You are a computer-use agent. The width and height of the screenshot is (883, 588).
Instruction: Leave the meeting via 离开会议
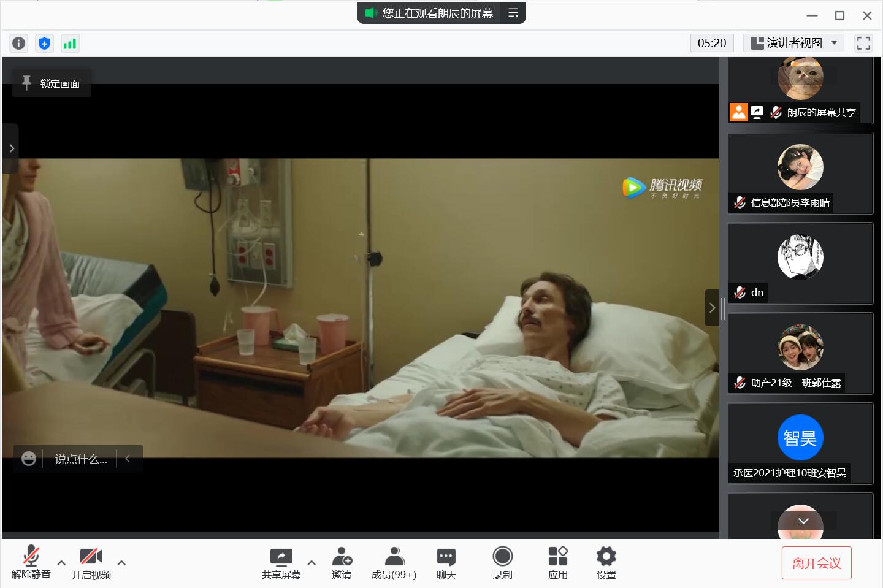point(816,563)
